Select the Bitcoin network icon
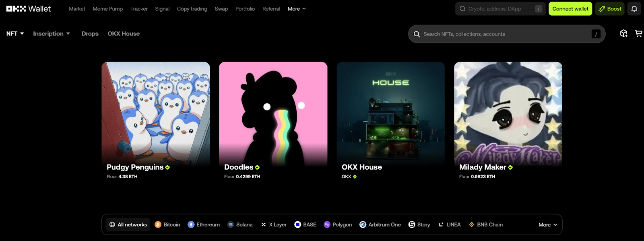 [x=158, y=225]
